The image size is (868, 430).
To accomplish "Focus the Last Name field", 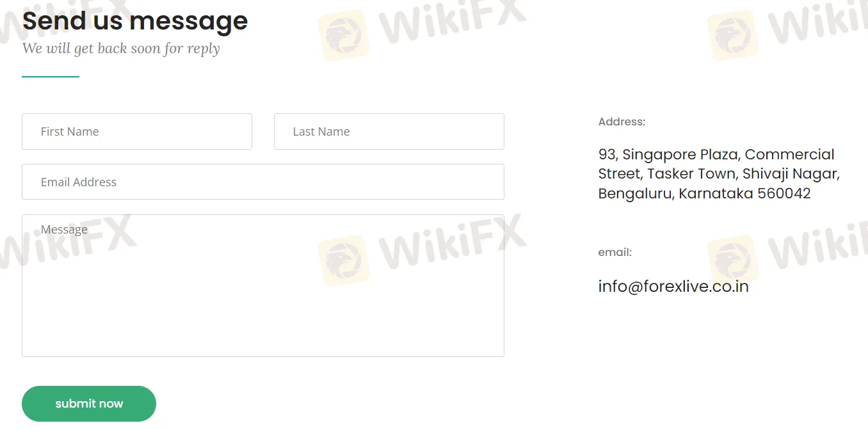I will click(389, 132).
